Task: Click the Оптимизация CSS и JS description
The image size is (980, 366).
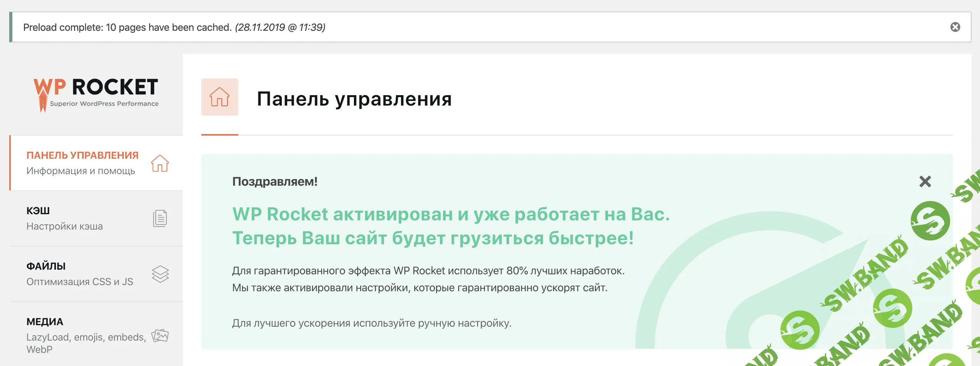Action: 79,282
